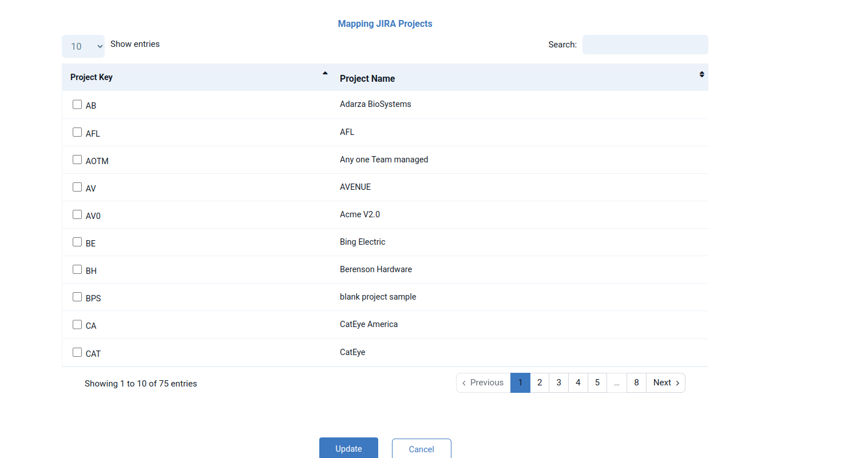The width and height of the screenshot is (868, 458).
Task: Sort table by Project Name header
Action: click(x=367, y=78)
